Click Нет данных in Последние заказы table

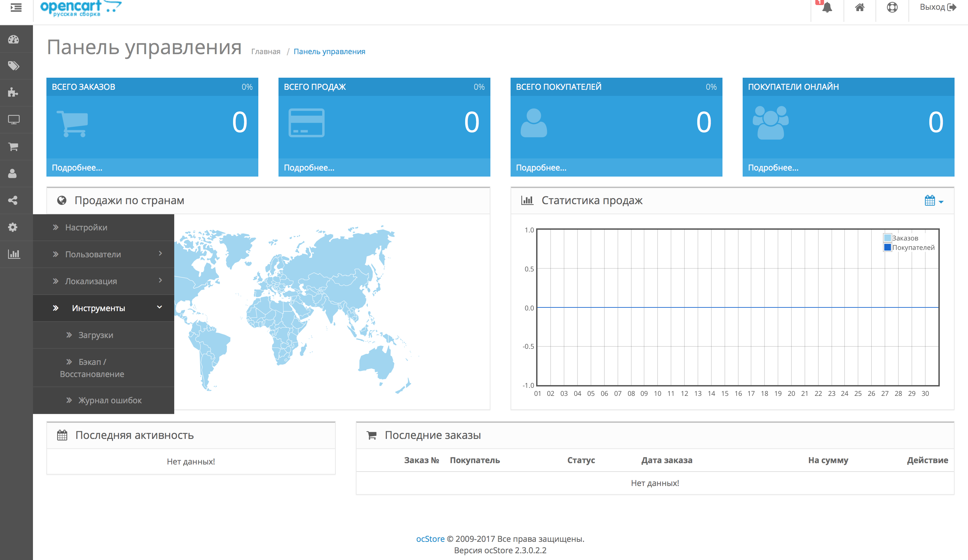[655, 483]
